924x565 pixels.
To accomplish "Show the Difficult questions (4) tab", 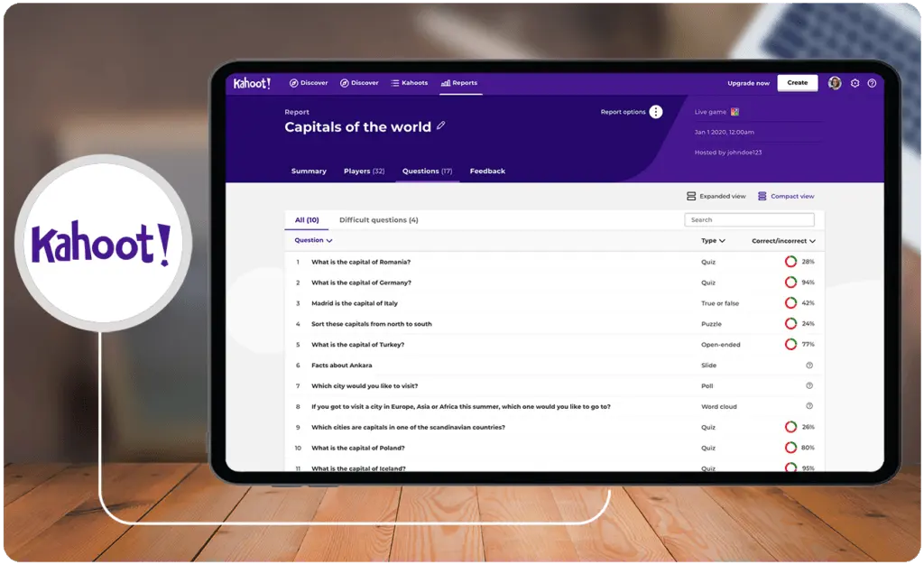I will 379,220.
